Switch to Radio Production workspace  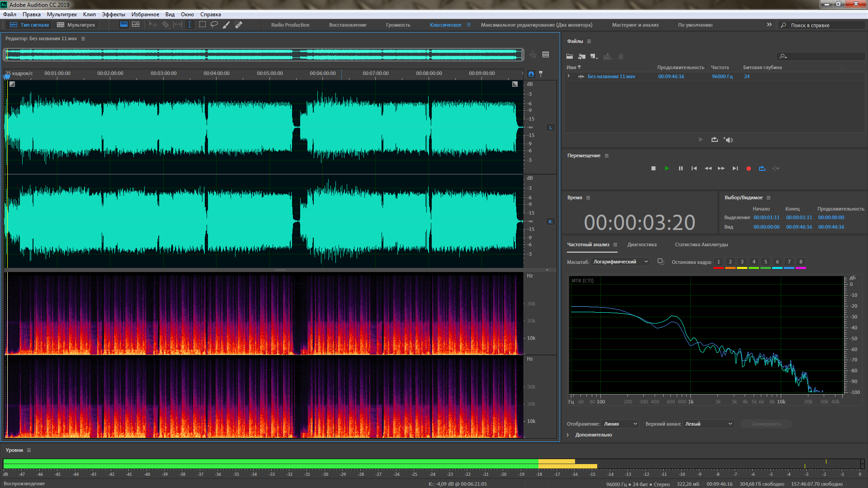290,25
